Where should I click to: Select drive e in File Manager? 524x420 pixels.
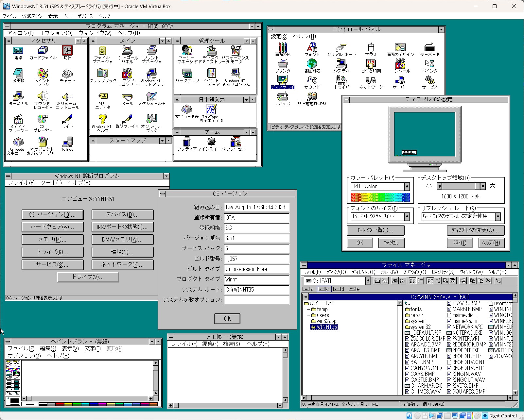point(354,289)
